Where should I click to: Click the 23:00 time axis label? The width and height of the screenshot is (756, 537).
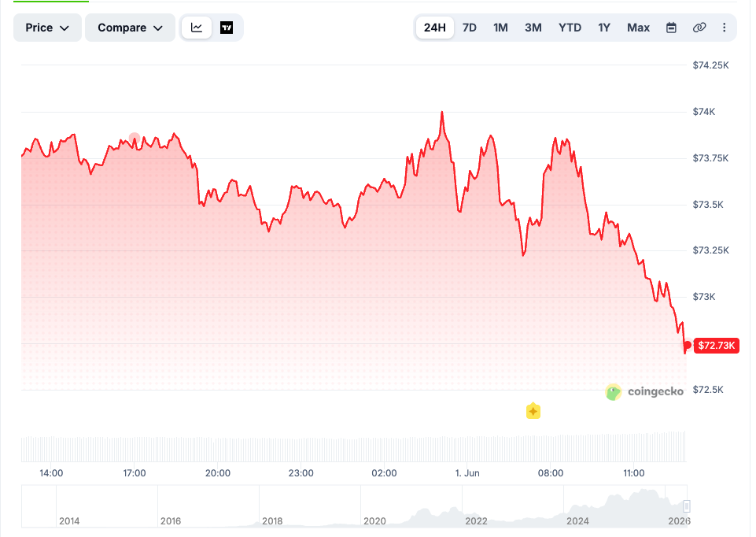click(x=301, y=473)
